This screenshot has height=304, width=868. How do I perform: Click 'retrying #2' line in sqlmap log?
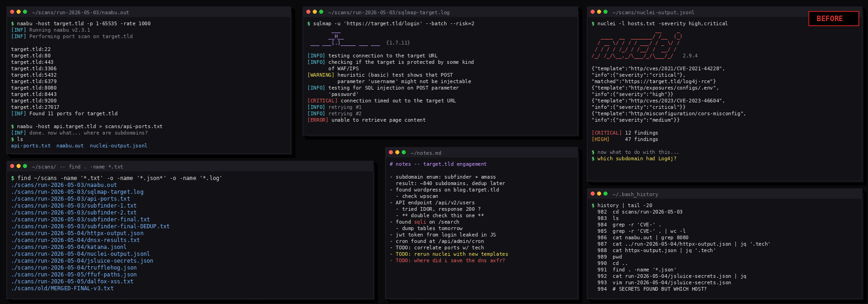pos(334,113)
